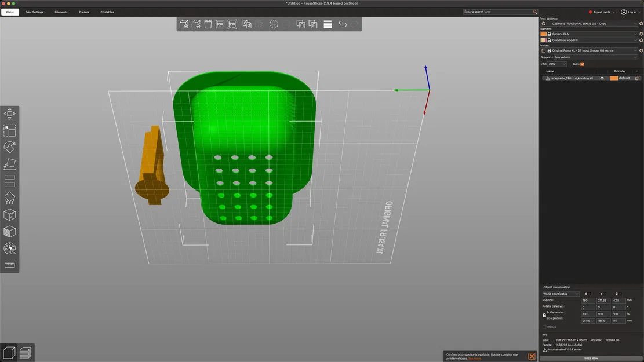
Task: Click the search magnifier icon
Action: pyautogui.click(x=535, y=12)
